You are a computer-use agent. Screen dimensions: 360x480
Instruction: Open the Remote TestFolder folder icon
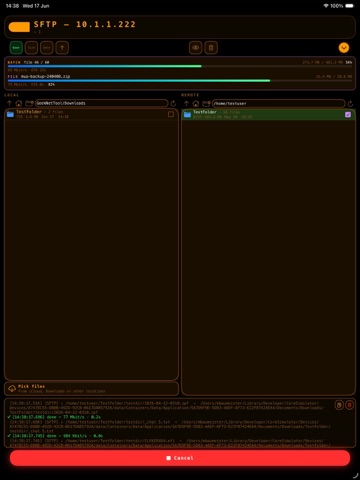pyautogui.click(x=187, y=114)
